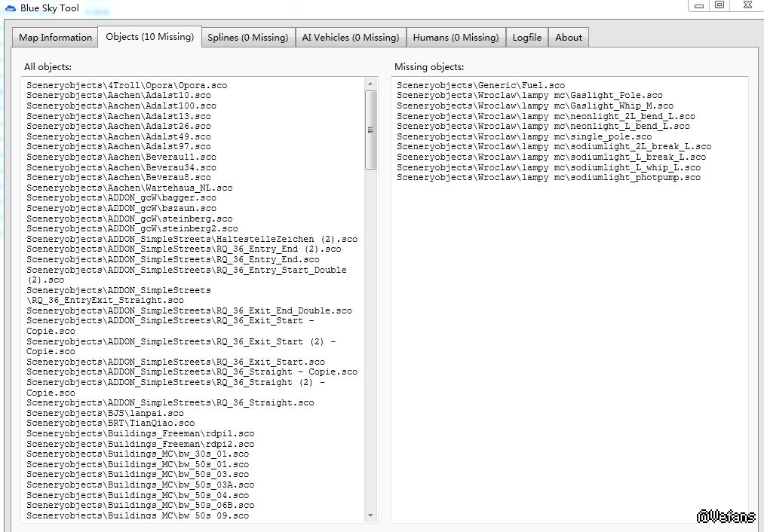Select missing sodiumlight_photpump.sco entry

(x=548, y=178)
